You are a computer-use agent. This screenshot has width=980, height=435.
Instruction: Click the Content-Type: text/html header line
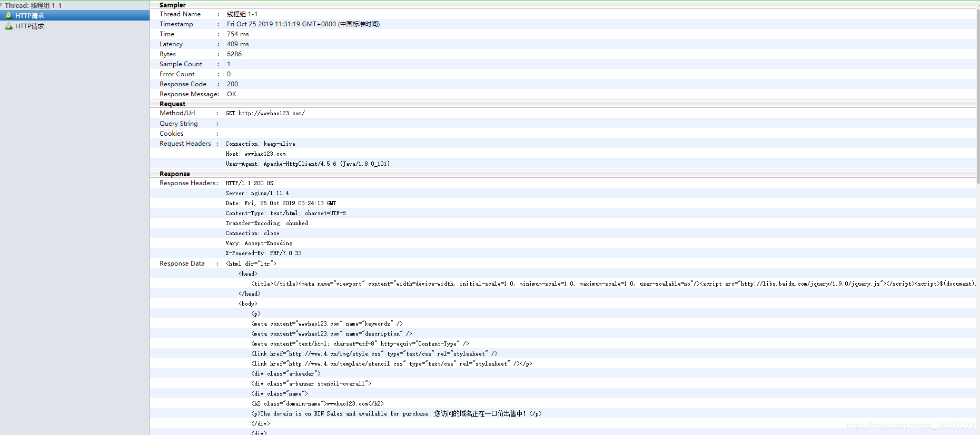point(285,213)
